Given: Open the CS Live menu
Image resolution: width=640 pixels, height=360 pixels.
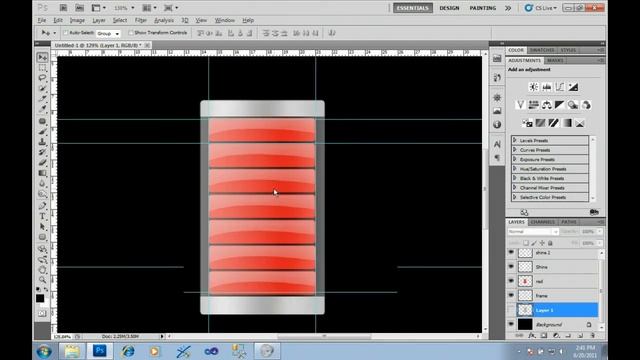Looking at the screenshot, I should [541, 8].
